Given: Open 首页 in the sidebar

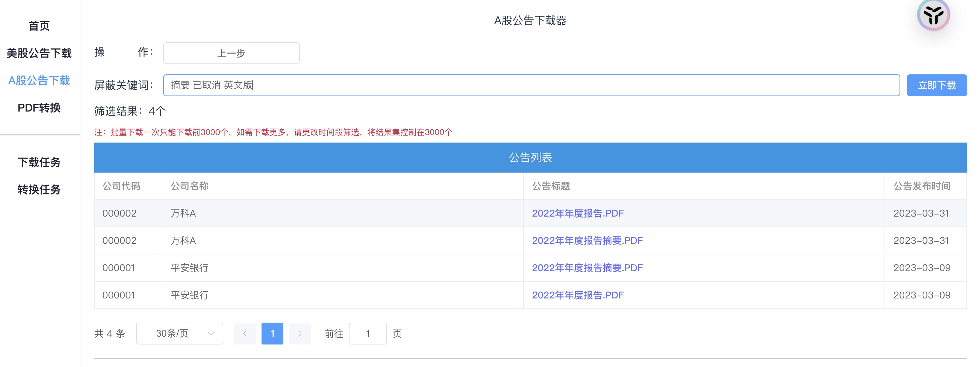Looking at the screenshot, I should [x=39, y=26].
